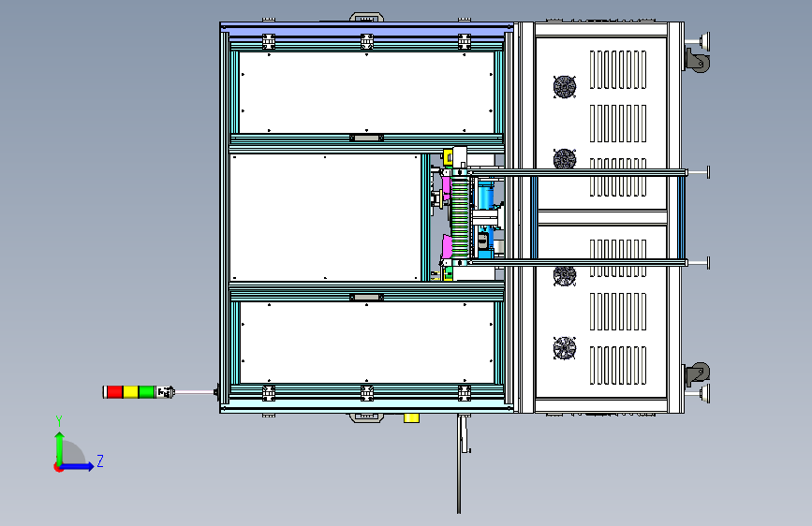
Task: Select the lower-right leveling foot
Action: (698, 393)
